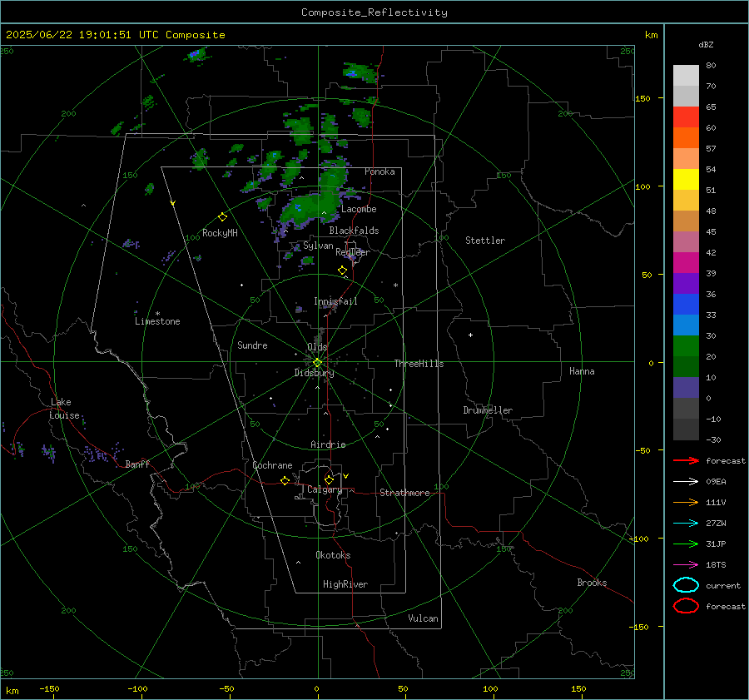This screenshot has height=700, width=749.
Task: Click the Vulcan city label
Action: pyautogui.click(x=423, y=618)
